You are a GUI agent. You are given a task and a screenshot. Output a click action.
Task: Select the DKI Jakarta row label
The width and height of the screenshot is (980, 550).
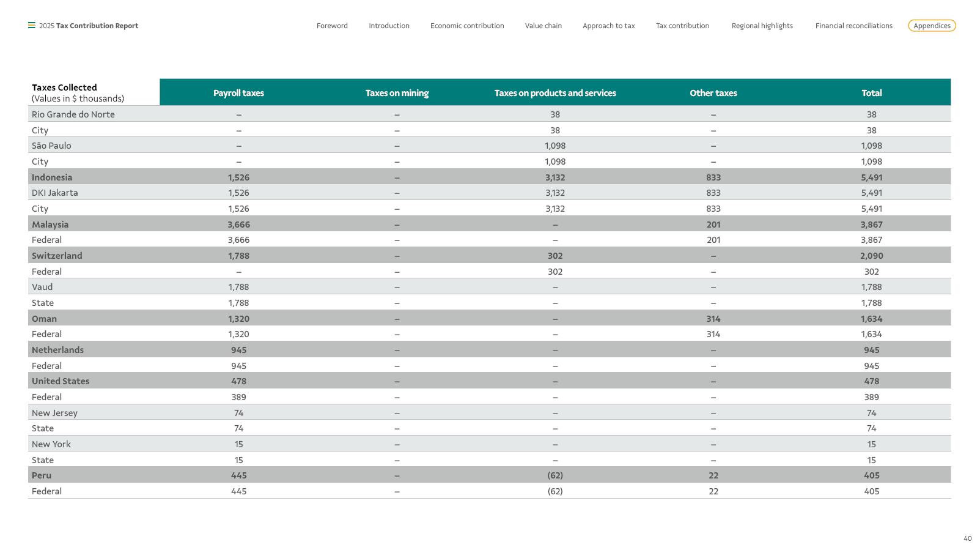(x=54, y=193)
